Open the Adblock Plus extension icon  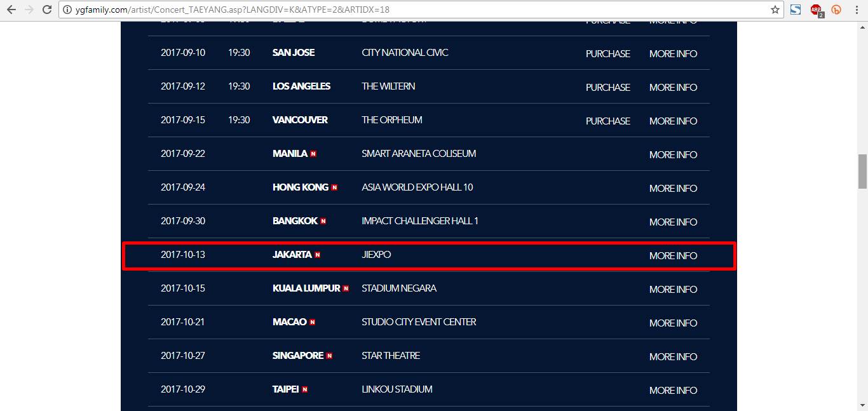817,10
